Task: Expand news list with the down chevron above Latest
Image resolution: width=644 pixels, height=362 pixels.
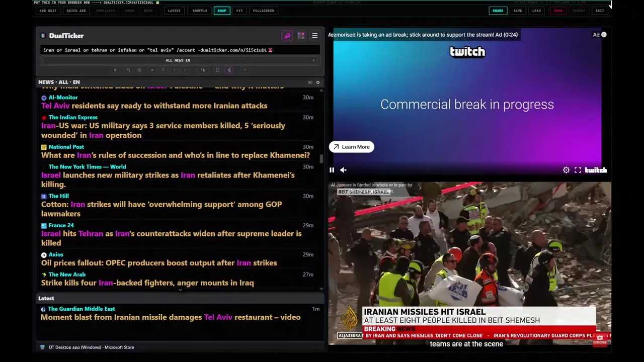Action: (x=180, y=290)
